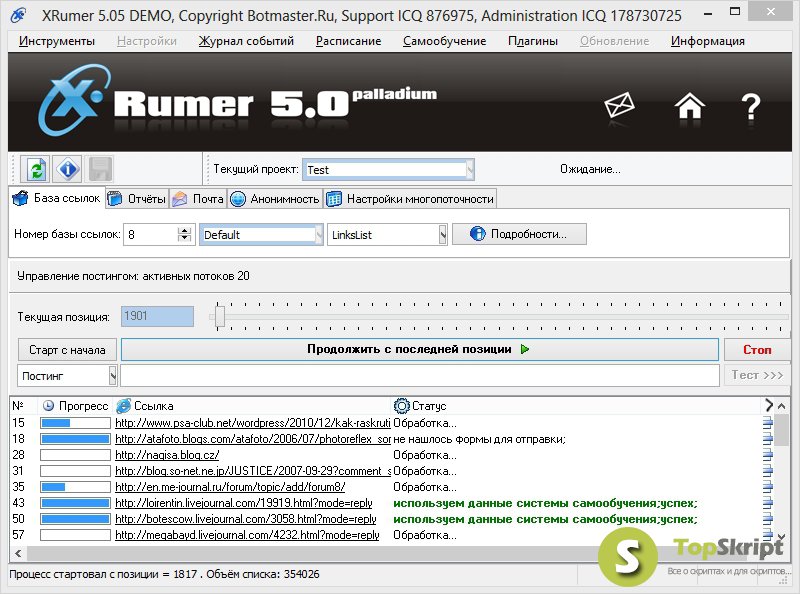The image size is (800, 594).
Task: Open the Расписание menu
Action: pyautogui.click(x=348, y=41)
